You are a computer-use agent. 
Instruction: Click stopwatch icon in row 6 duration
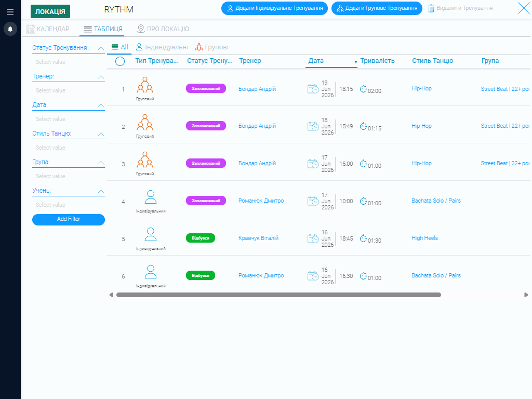363,275
